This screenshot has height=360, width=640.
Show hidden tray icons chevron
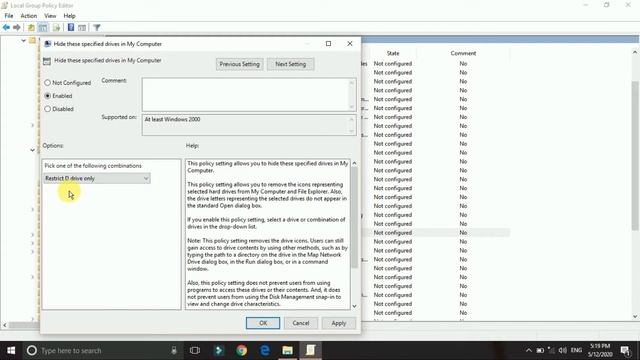coord(529,350)
